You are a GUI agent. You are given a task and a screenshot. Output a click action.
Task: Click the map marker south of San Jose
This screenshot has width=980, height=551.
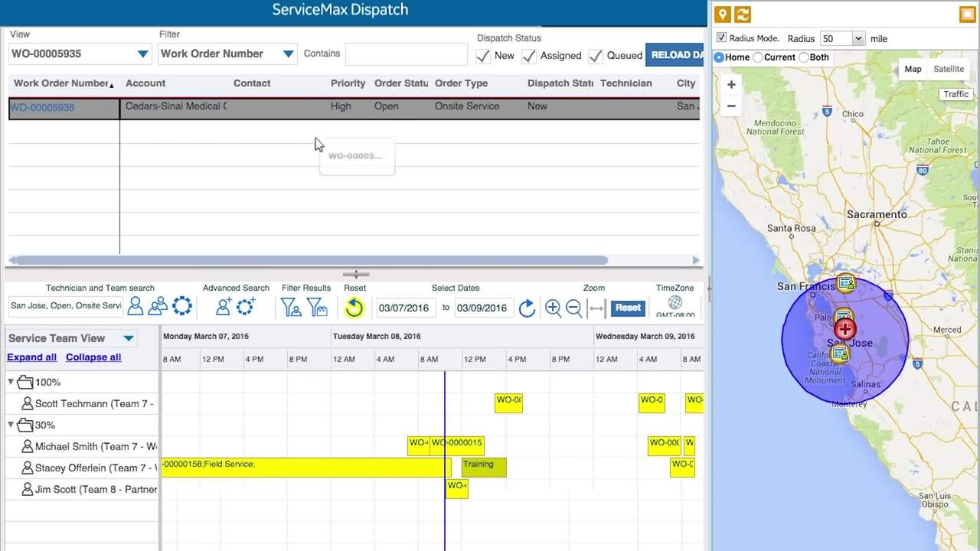pos(841,354)
